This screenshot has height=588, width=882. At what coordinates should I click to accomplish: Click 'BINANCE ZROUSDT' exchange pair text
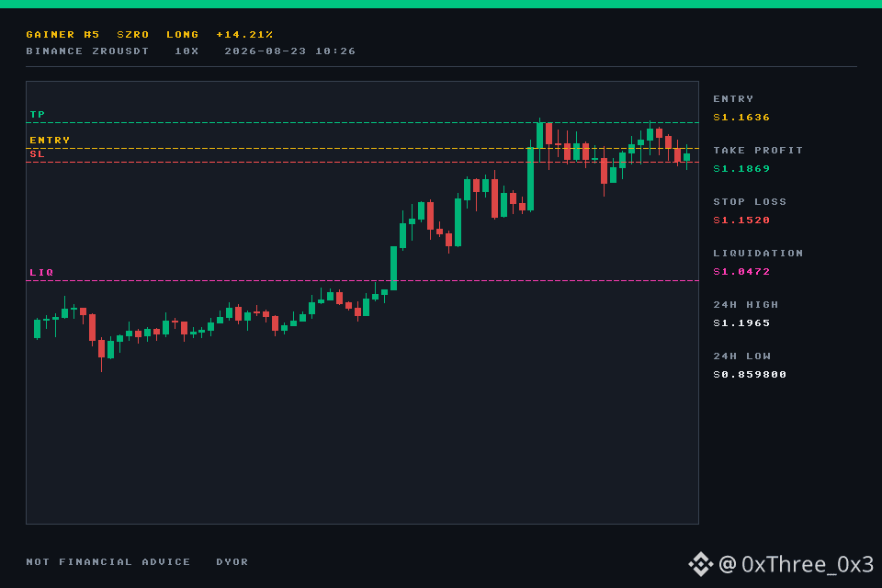click(87, 51)
